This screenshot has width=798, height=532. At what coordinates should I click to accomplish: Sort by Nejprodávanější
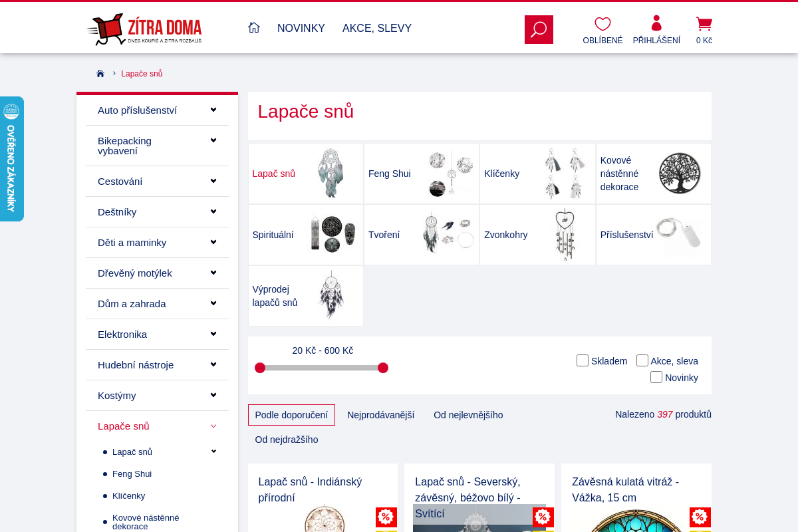(x=380, y=415)
